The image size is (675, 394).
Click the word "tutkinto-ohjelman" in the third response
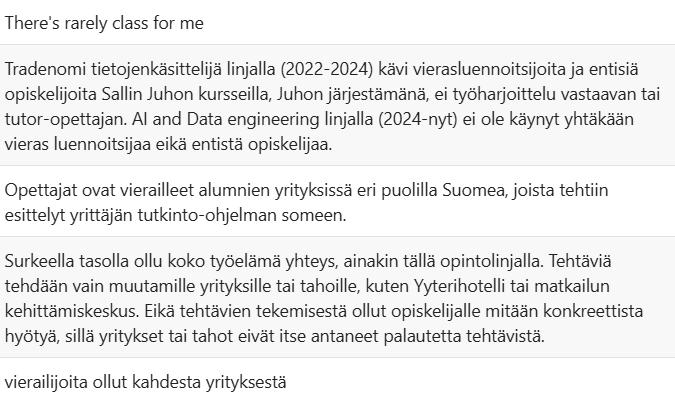(x=207, y=215)
